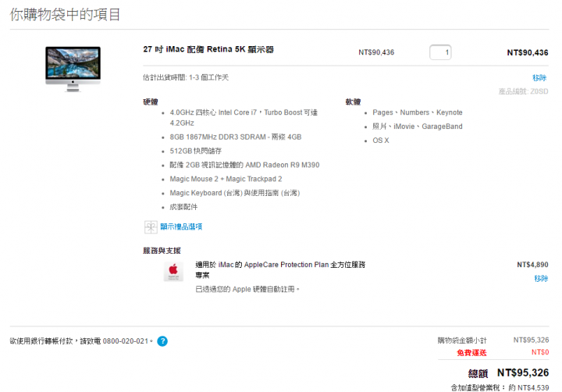Click the product number Z0SD text

(523, 91)
